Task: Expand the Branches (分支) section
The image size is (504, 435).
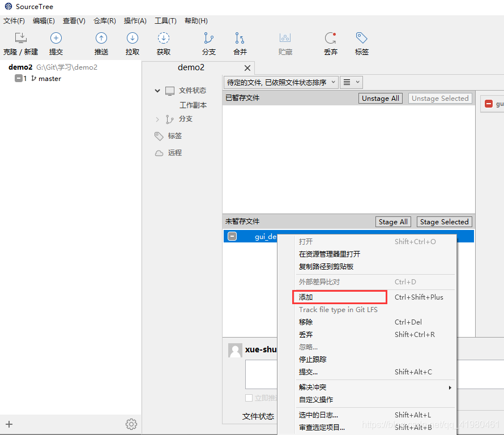Action: click(x=157, y=120)
